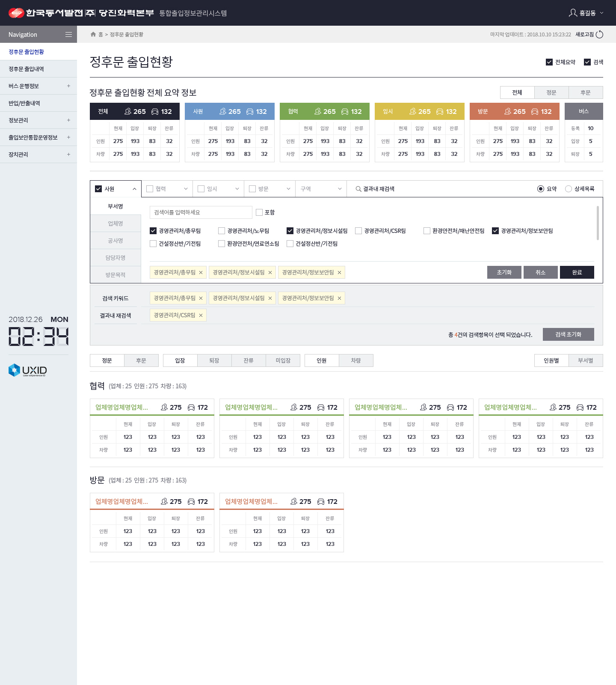Check the 경영관리처/노무팀 checkbox
Screen dimensions: 616x685
222,231
